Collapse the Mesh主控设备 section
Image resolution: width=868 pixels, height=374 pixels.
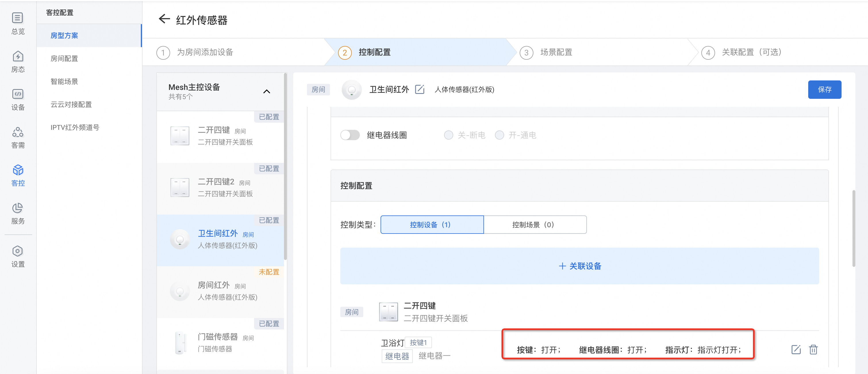(x=266, y=92)
